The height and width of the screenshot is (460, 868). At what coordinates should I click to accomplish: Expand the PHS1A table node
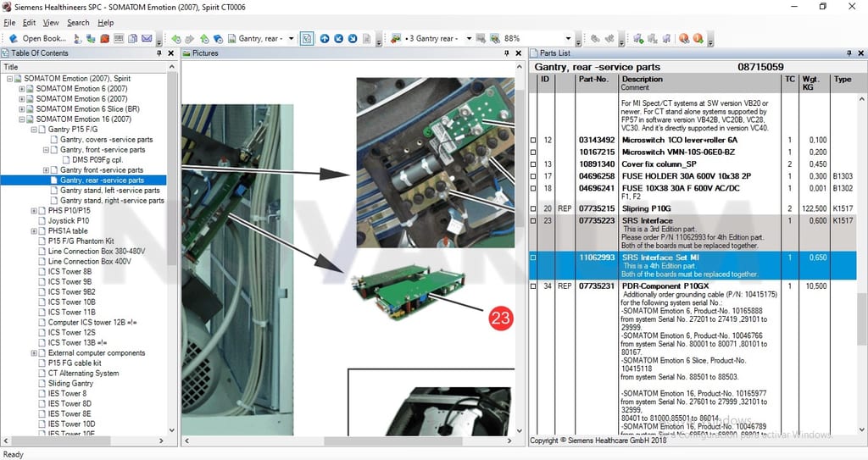pos(34,230)
